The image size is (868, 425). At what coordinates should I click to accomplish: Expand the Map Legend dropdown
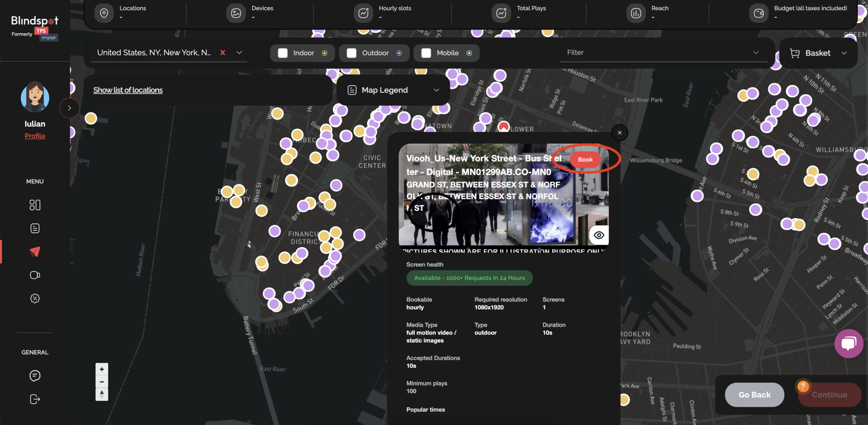point(393,90)
